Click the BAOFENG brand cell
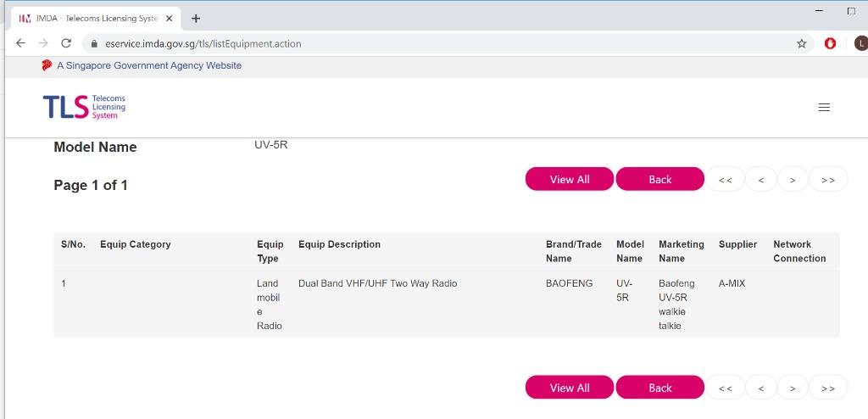The image size is (868, 419). click(569, 284)
